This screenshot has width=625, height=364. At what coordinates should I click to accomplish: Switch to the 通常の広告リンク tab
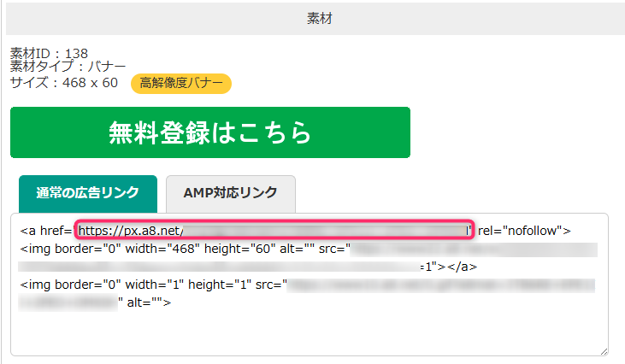87,193
